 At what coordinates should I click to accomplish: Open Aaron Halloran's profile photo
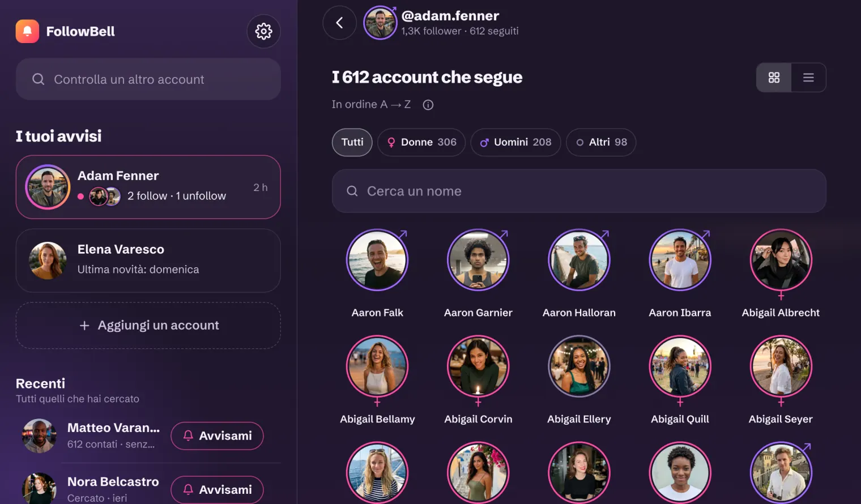click(579, 260)
